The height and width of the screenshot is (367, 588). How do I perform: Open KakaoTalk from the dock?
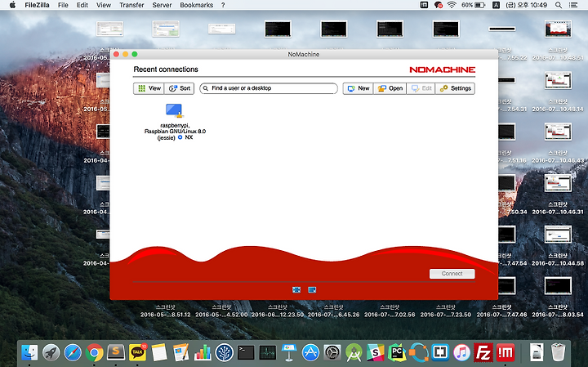[138, 353]
